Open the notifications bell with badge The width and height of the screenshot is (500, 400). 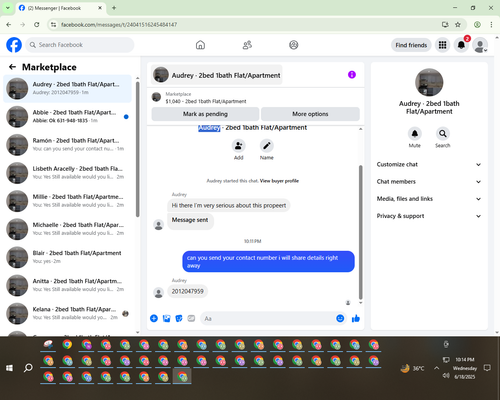(461, 45)
